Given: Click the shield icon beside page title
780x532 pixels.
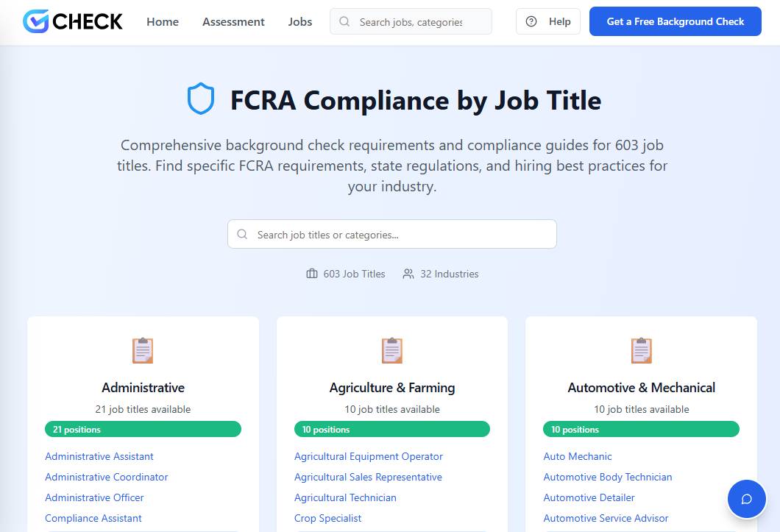Looking at the screenshot, I should click(x=200, y=99).
